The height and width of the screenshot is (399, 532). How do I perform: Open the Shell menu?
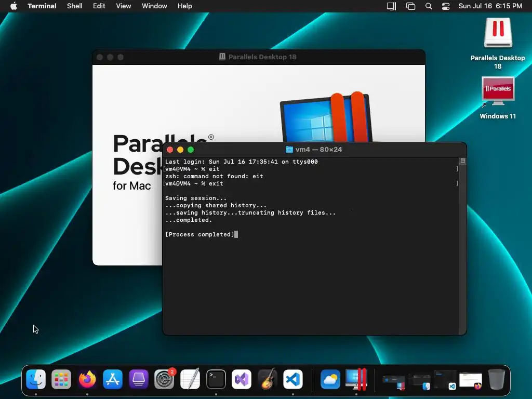(75, 6)
